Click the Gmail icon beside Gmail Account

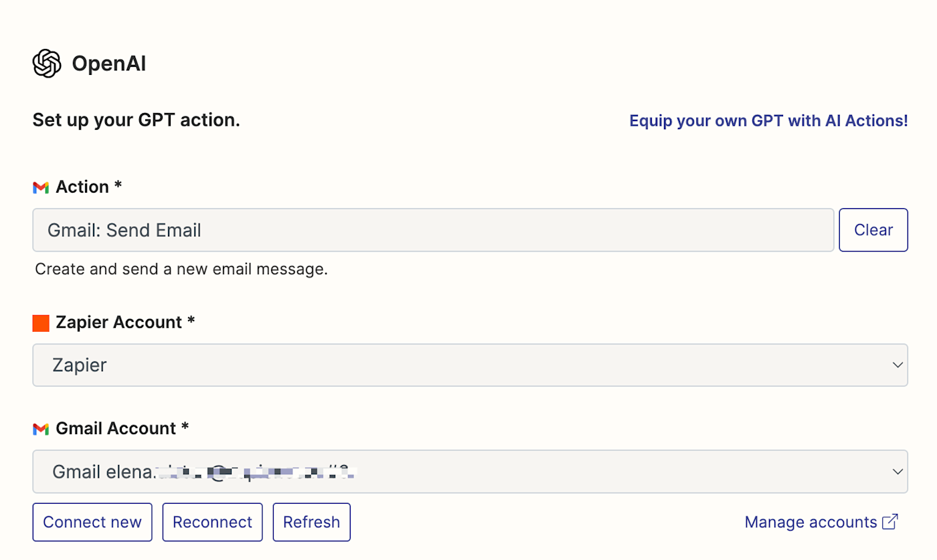pos(41,429)
